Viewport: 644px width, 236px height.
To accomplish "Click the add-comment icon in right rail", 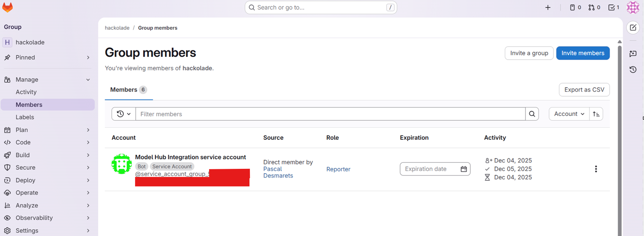I will pyautogui.click(x=633, y=53).
